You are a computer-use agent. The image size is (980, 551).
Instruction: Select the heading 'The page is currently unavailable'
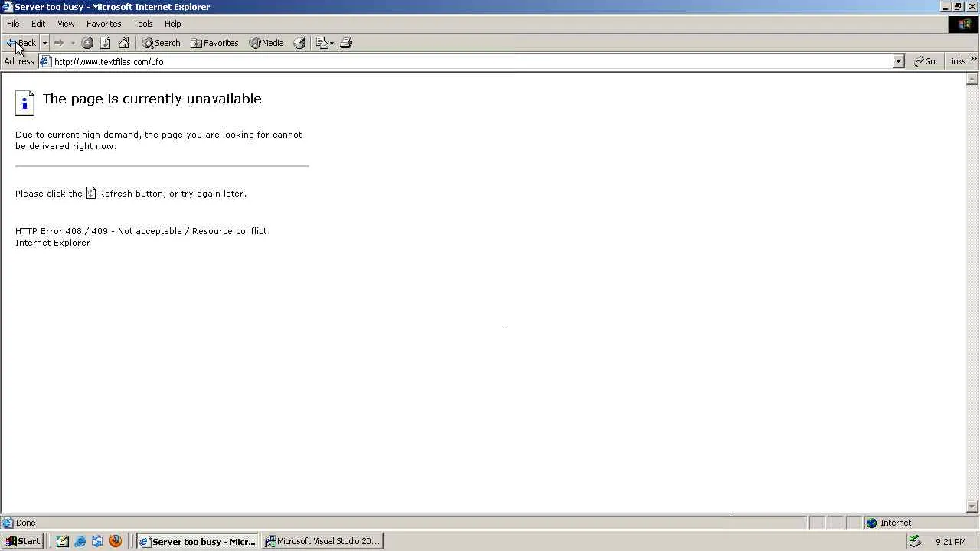click(x=152, y=99)
